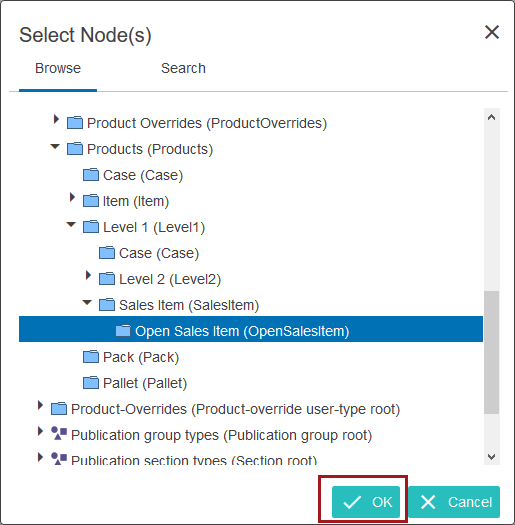Viewport: 515px width, 525px height.
Task: Click the Product-Overrides user-type root folder icon
Action: click(59, 409)
